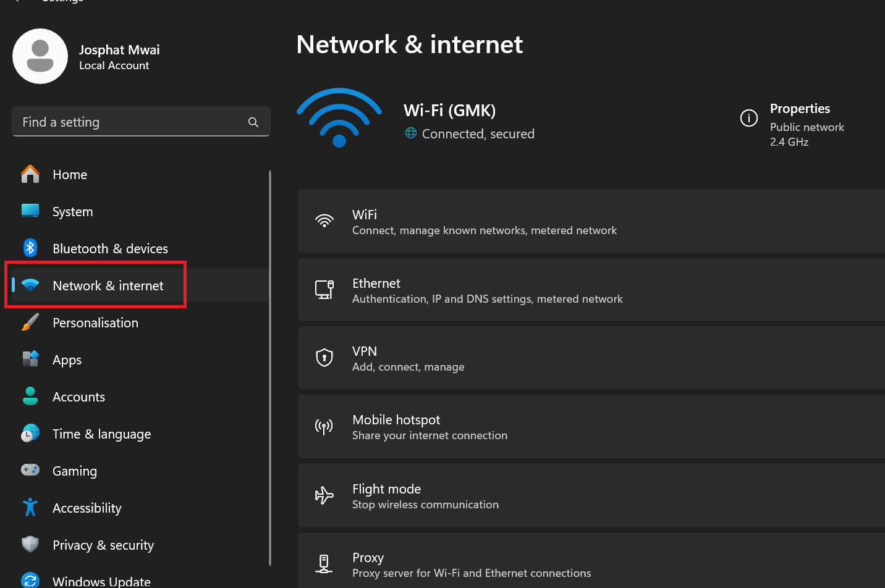The image size is (885, 588).
Task: Open the Ethernet settings card
Action: pyautogui.click(x=591, y=290)
